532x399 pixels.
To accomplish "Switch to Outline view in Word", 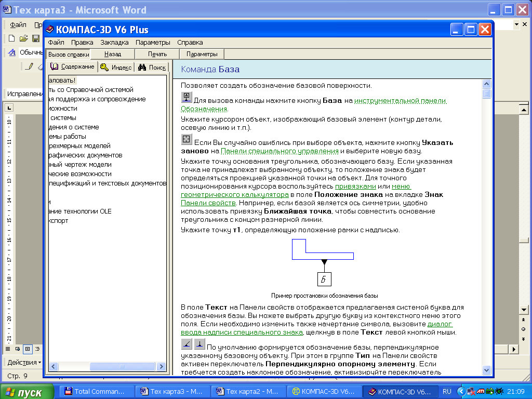I will [x=37, y=349].
